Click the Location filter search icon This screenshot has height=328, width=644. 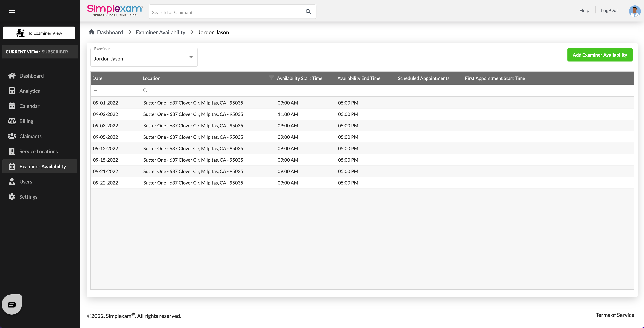click(145, 90)
